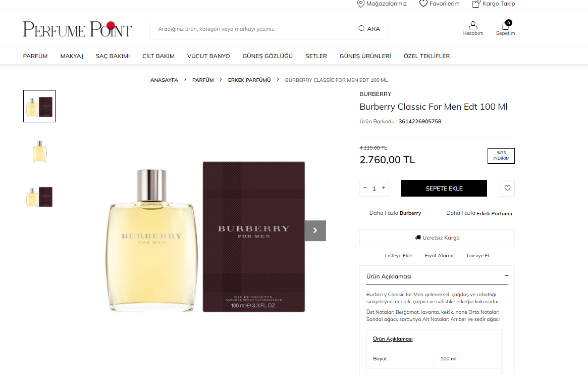Click the SEPETE EKLE button

click(444, 188)
